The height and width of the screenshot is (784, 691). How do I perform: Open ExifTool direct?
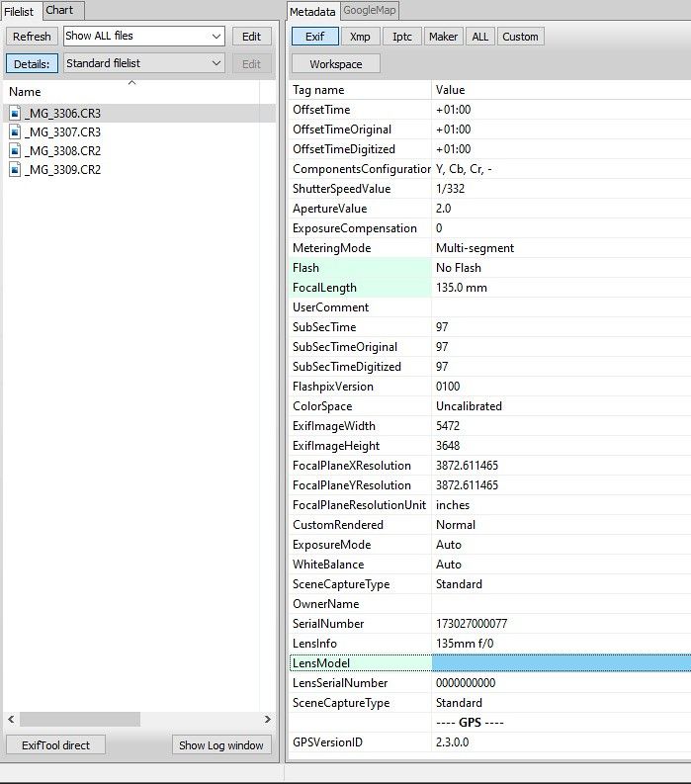click(x=55, y=744)
